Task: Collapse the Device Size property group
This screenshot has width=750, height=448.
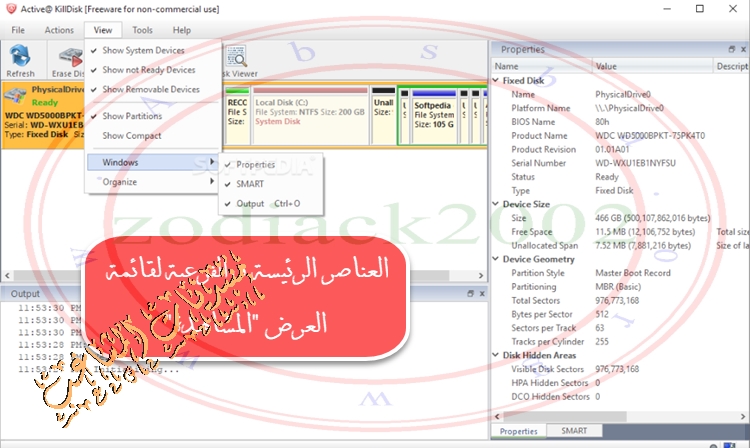Action: (x=496, y=204)
